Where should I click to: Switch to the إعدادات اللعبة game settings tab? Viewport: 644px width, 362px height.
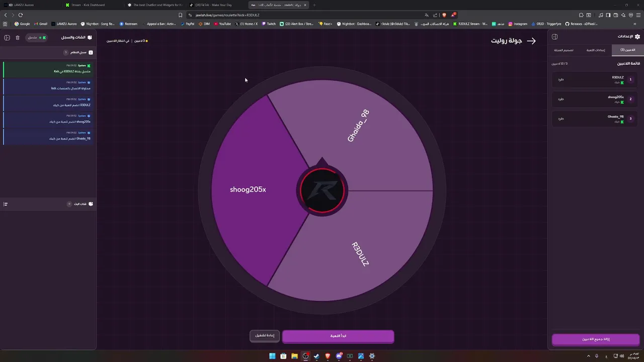click(x=596, y=50)
